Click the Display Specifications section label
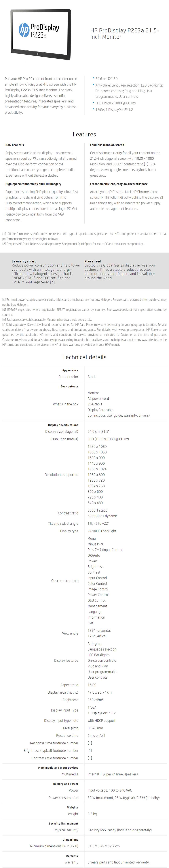This screenshot has height=868, width=169. (63, 425)
